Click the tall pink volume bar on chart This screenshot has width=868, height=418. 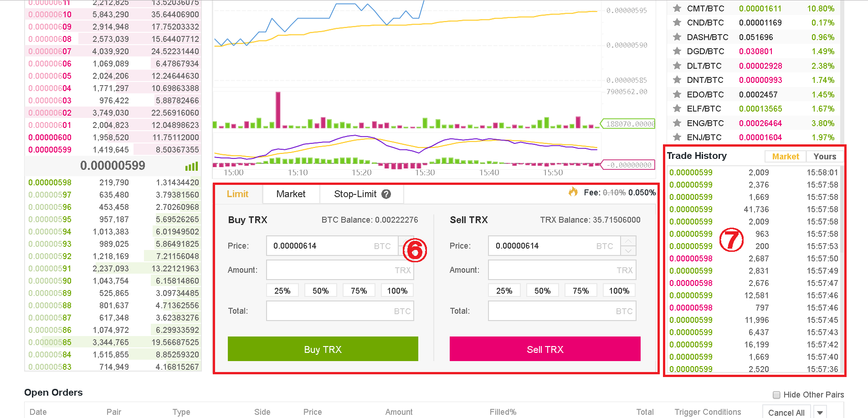tap(278, 110)
